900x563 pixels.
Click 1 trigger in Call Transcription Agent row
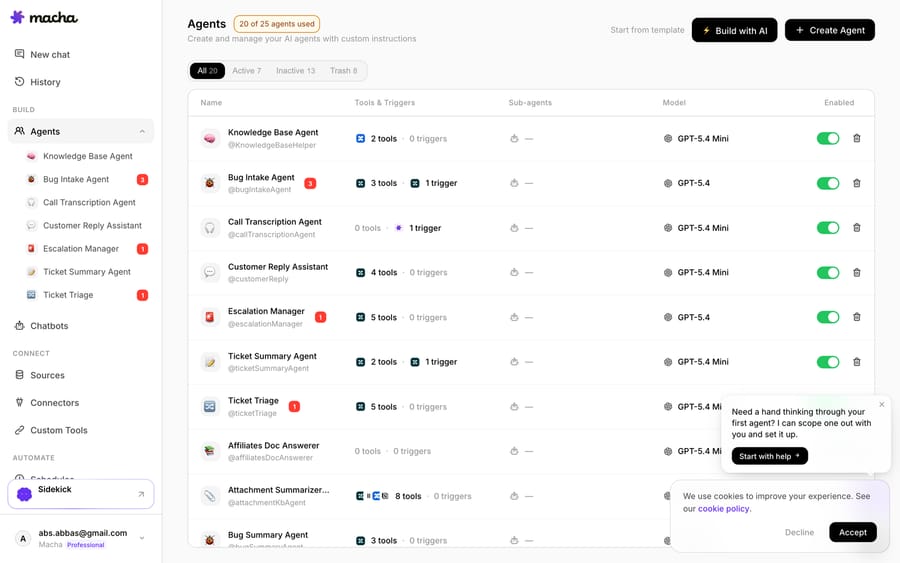[425, 228]
